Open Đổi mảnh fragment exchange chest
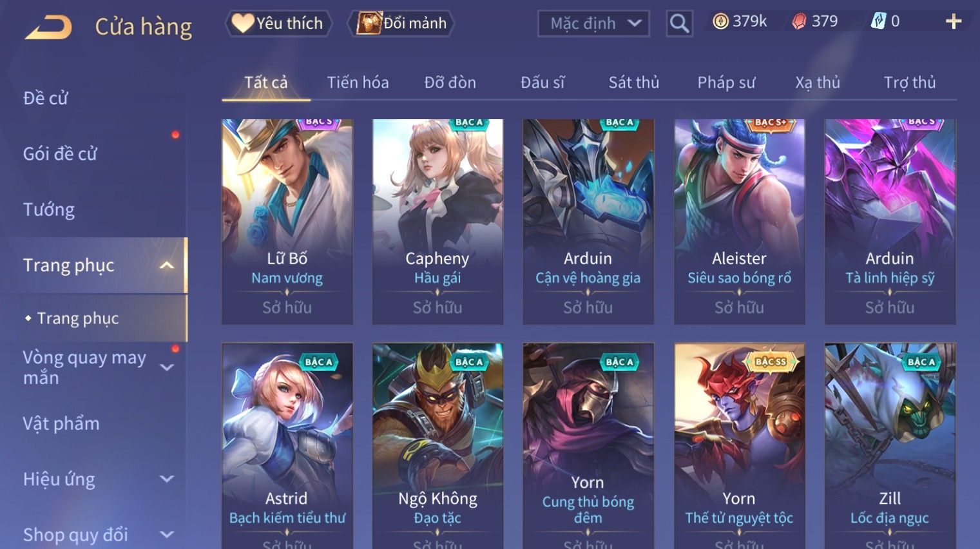Viewport: 980px width, 549px height. 401,23
